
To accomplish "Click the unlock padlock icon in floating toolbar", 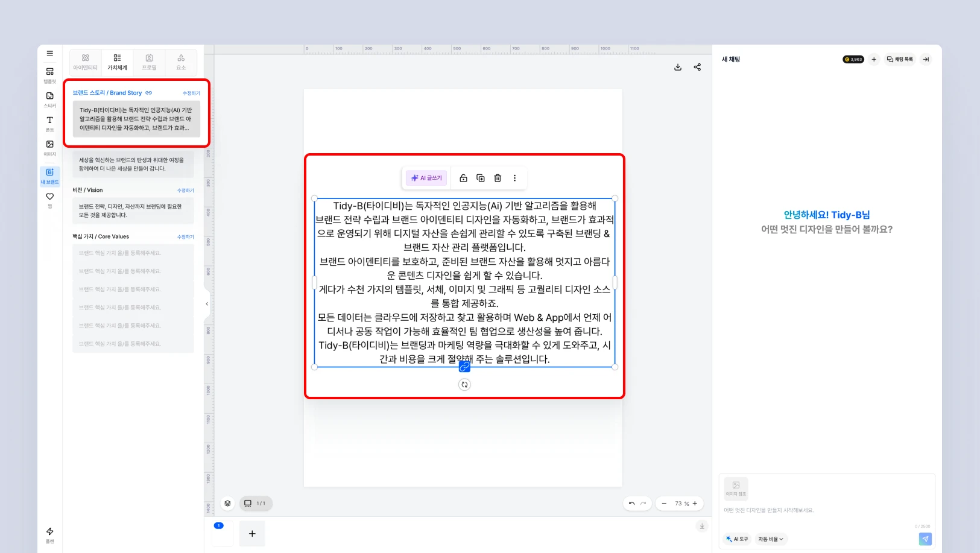I will (463, 178).
